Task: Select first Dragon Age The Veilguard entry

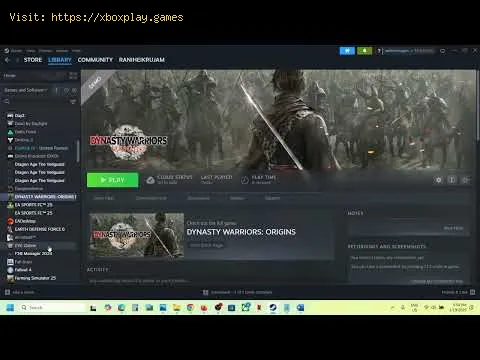Action: click(x=39, y=164)
